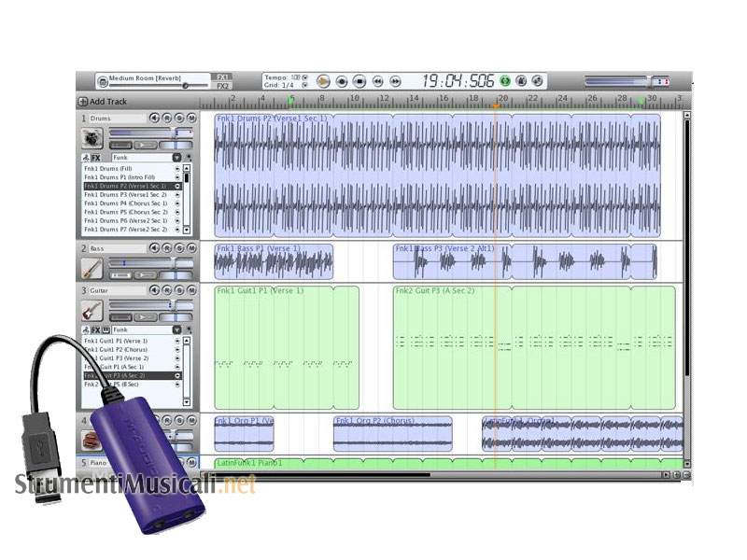Click the Add Track button
747x560 pixels.
pos(103,102)
